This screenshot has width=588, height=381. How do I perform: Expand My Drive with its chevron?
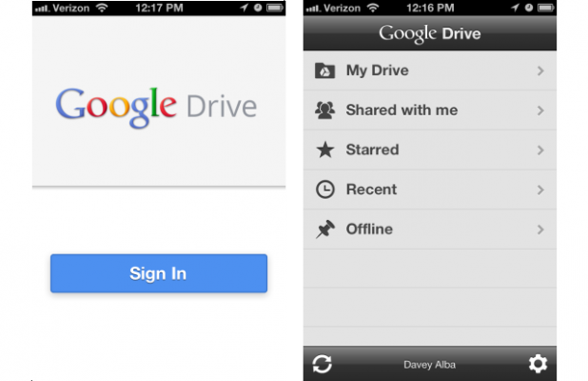540,70
